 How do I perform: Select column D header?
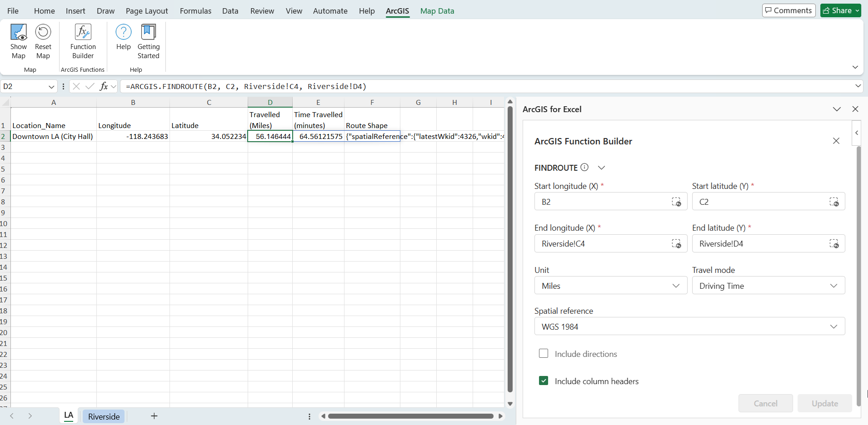pos(270,103)
